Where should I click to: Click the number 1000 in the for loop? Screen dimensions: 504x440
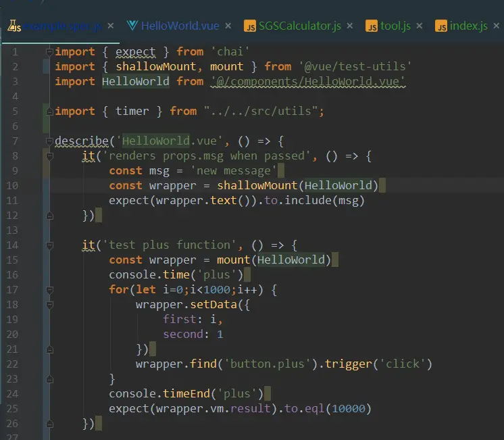pos(217,290)
